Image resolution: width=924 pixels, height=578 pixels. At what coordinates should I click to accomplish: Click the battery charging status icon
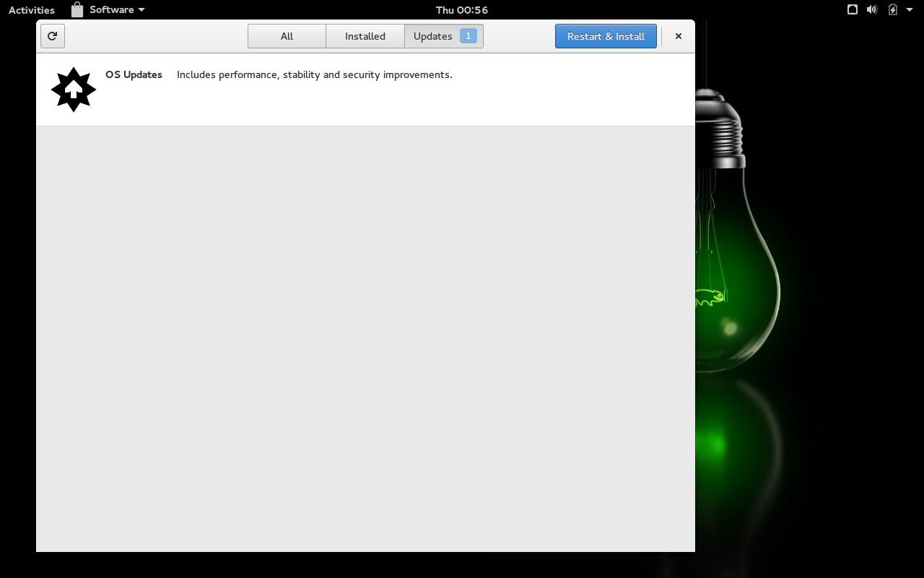[893, 9]
